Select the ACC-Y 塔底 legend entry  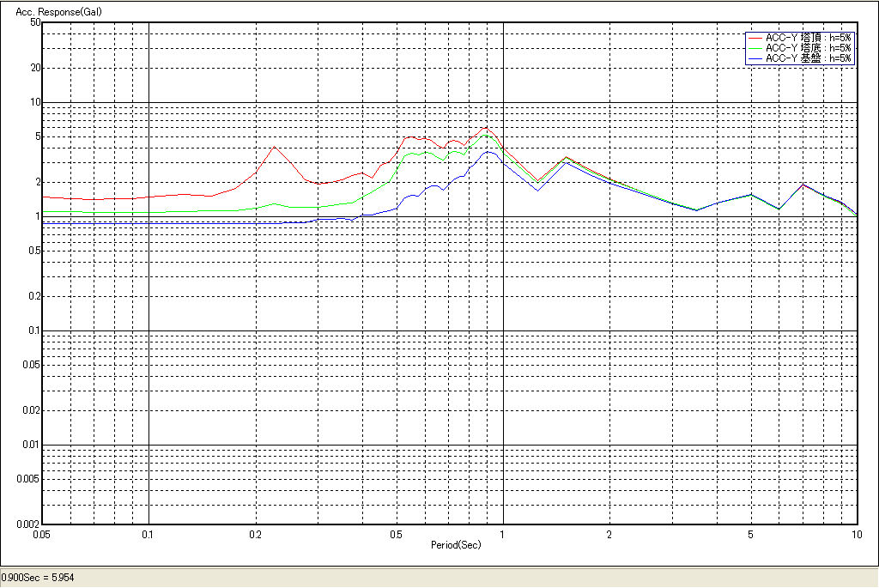tap(808, 48)
